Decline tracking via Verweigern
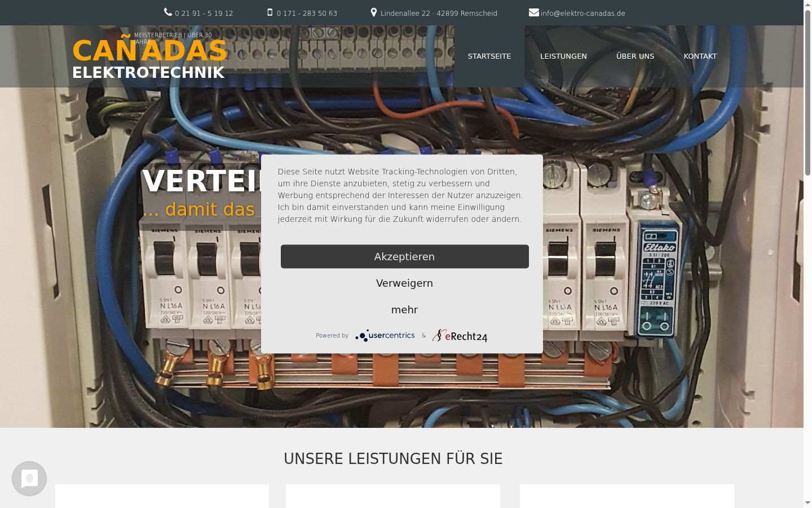812x508 pixels. pos(405,283)
